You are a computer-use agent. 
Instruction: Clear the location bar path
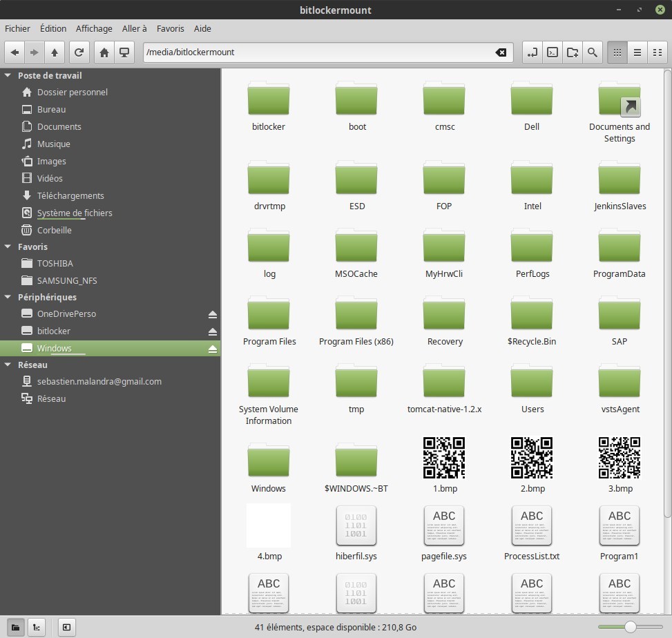(x=501, y=52)
